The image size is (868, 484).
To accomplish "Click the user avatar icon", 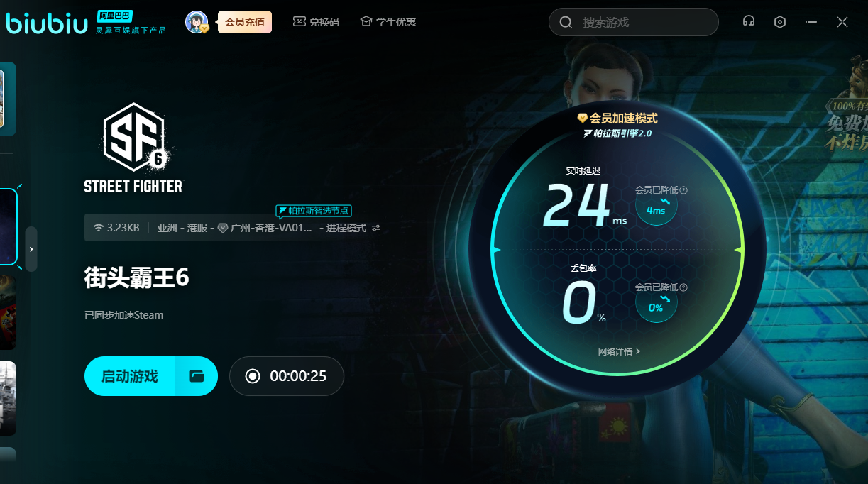I will click(196, 22).
